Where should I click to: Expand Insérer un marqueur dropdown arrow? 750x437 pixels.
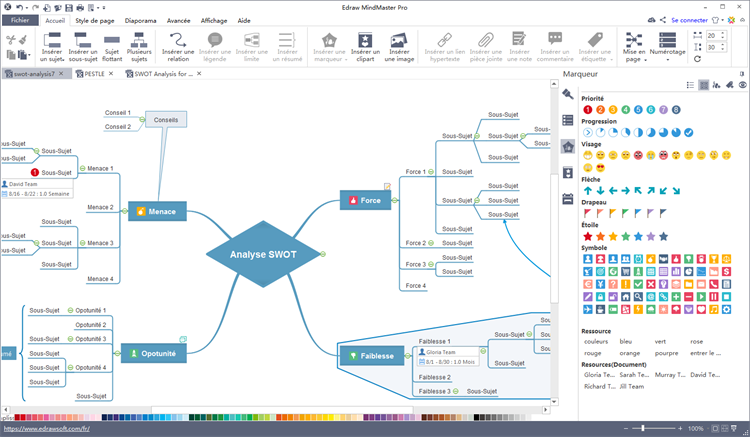point(346,60)
